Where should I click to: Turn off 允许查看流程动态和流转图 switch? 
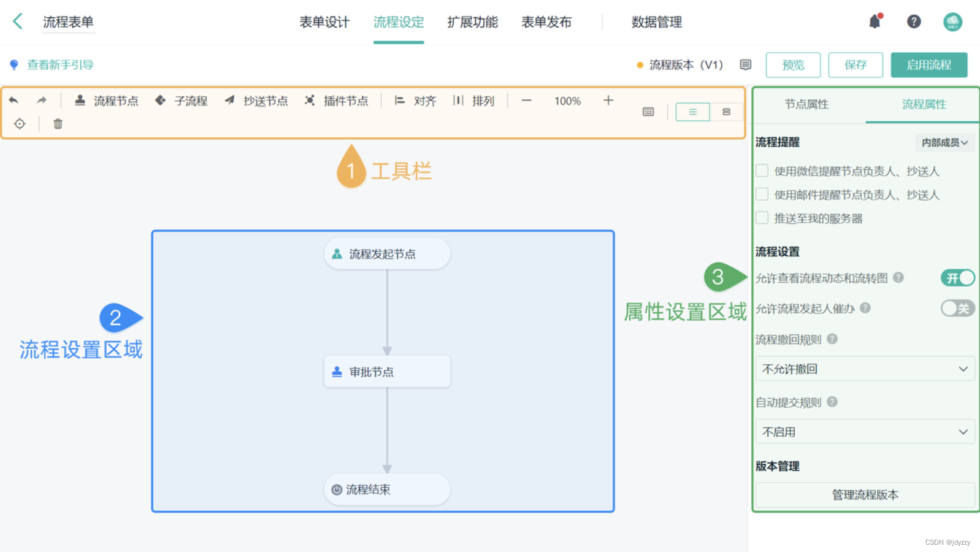(x=958, y=278)
